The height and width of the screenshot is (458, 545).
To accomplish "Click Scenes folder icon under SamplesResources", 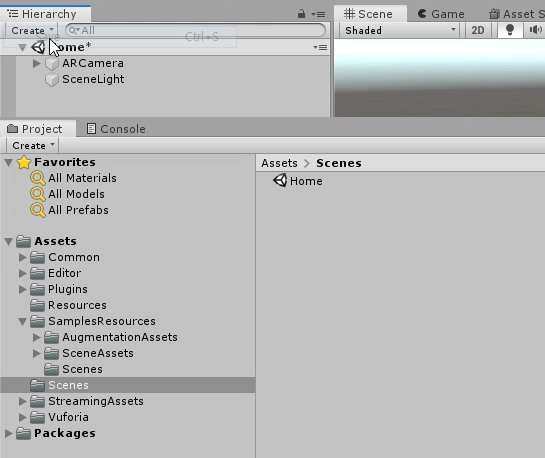I will click(51, 369).
